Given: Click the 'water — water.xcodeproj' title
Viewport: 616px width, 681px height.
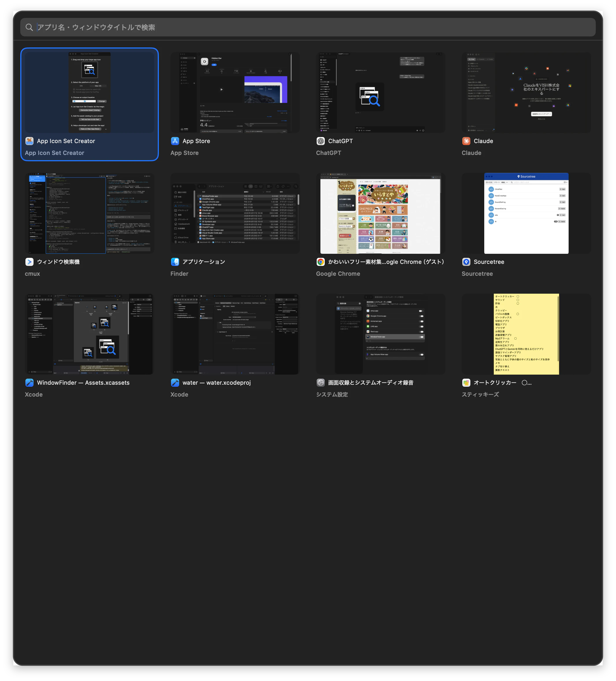Looking at the screenshot, I should 216,382.
